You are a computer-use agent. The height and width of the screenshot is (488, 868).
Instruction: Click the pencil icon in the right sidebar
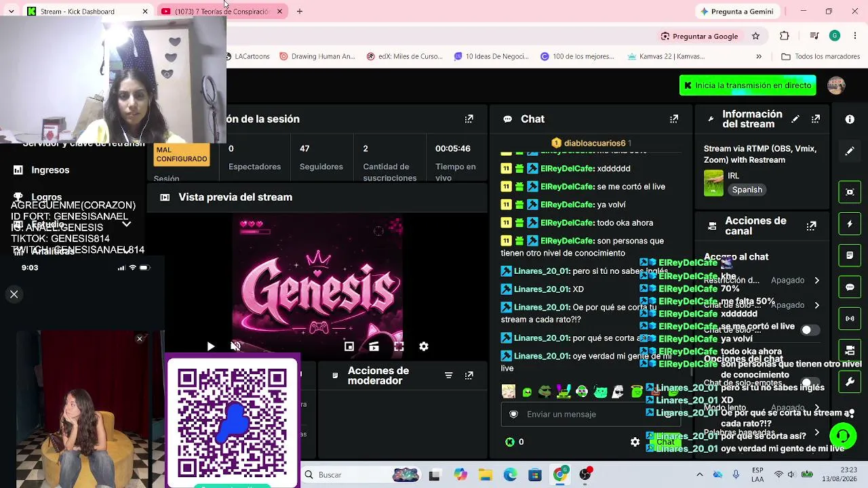(x=850, y=151)
